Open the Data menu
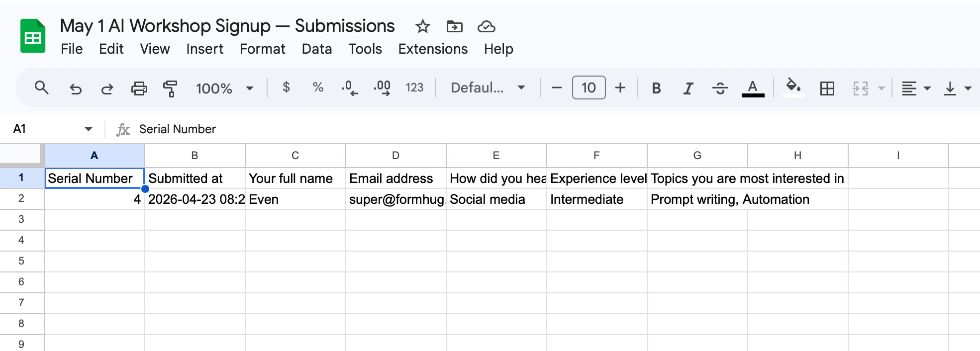Screen dimensions: 980x351 (x=316, y=49)
